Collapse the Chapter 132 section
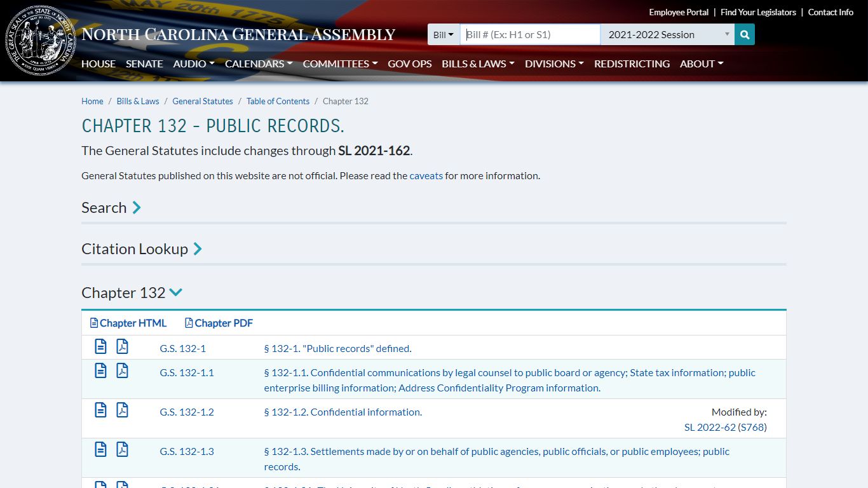Screen dimensions: 868x488 coord(132,293)
